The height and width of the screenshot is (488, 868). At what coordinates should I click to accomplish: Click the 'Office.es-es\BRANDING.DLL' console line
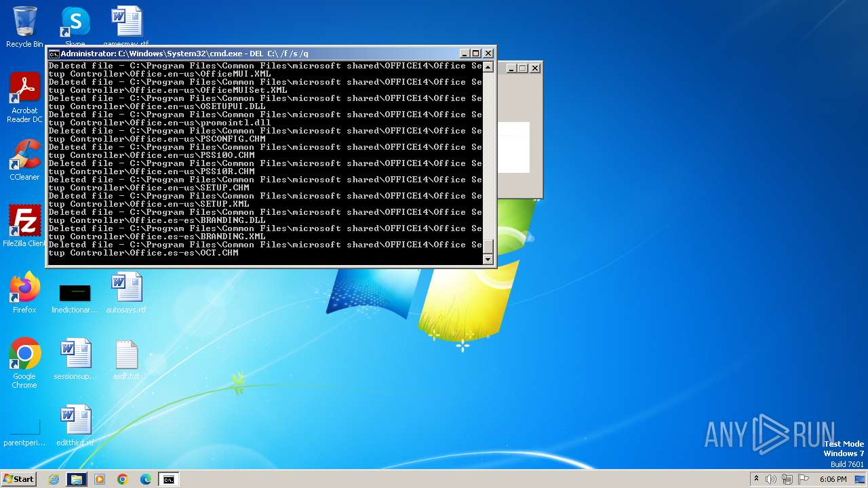(x=157, y=220)
